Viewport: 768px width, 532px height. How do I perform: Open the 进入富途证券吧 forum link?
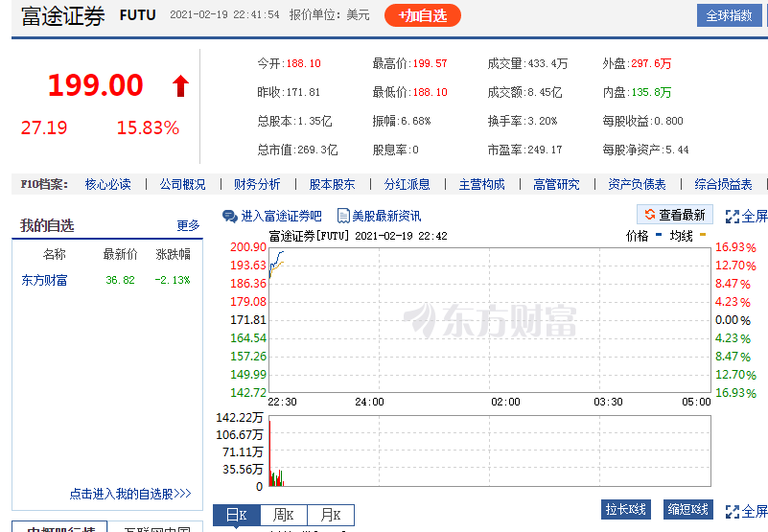point(281,216)
